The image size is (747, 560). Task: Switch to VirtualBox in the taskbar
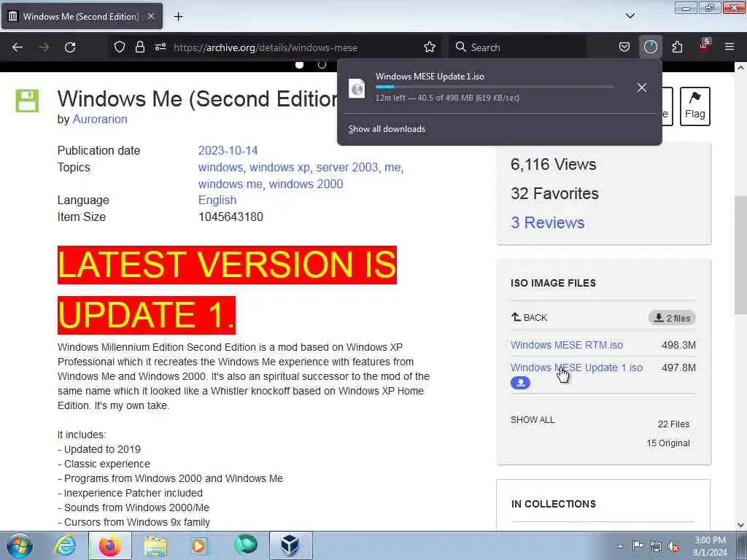(x=290, y=545)
